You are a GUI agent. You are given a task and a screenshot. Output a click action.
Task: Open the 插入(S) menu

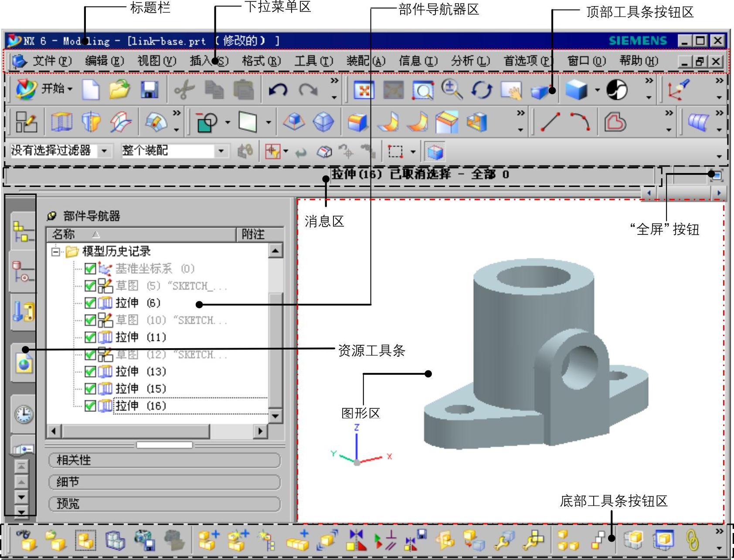pos(208,61)
